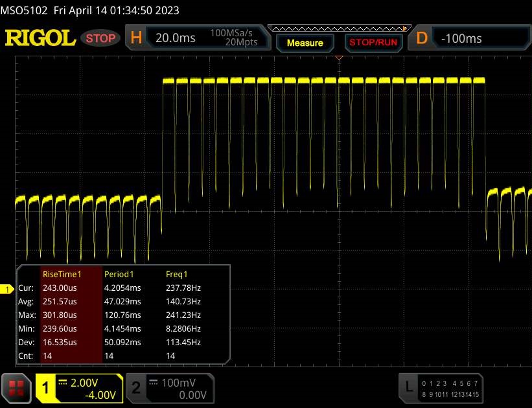
Task: Select digital channels 12131415 label
Action: click(x=465, y=394)
